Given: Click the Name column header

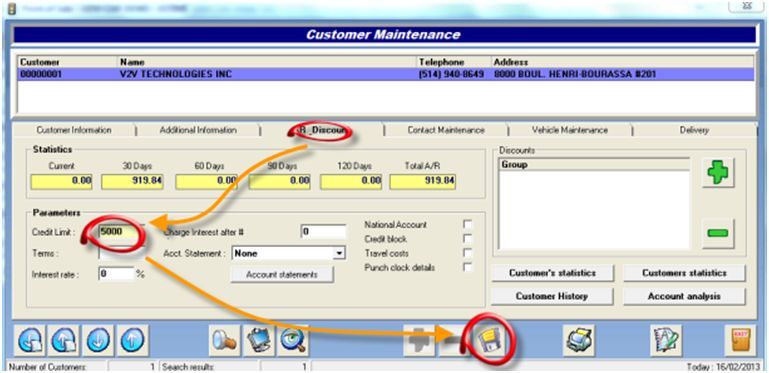Looking at the screenshot, I should tap(268, 62).
